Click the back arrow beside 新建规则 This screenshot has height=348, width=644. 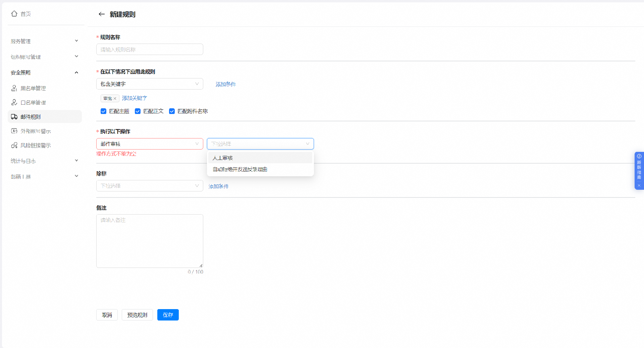101,14
